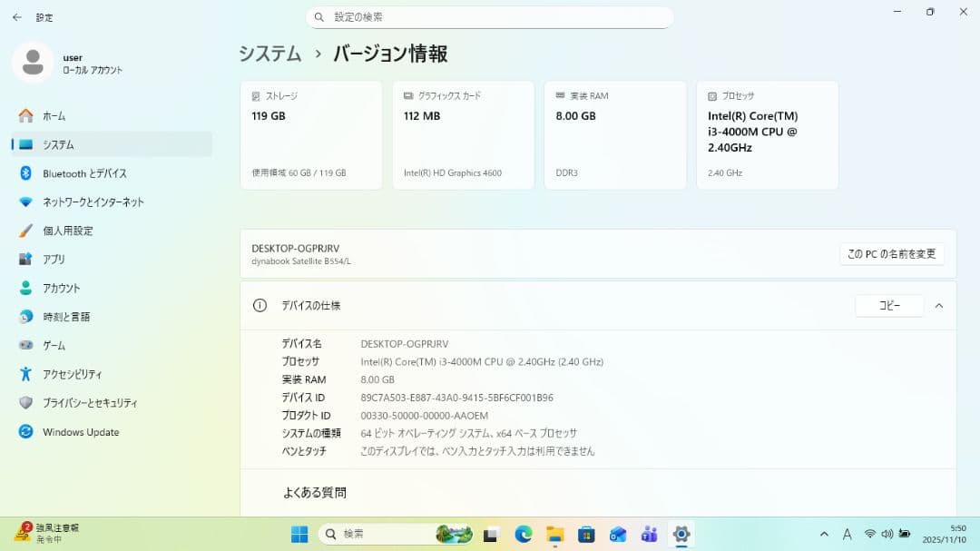The image size is (980, 551).
Task: Open the ホーム settings page
Action: coord(54,116)
